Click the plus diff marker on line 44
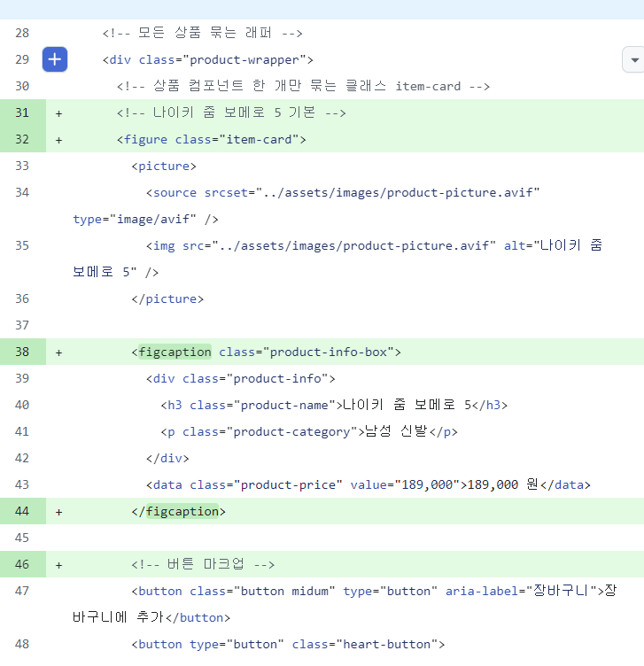Image resolution: width=644 pixels, height=666 pixels. pos(59,512)
